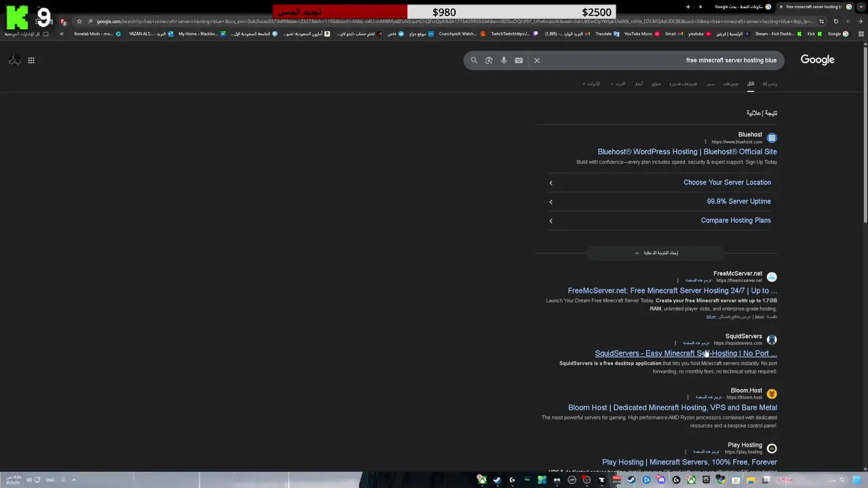Viewport: 868px width, 488px height.
Task: Bookmark this page with star icon
Action: point(79,21)
